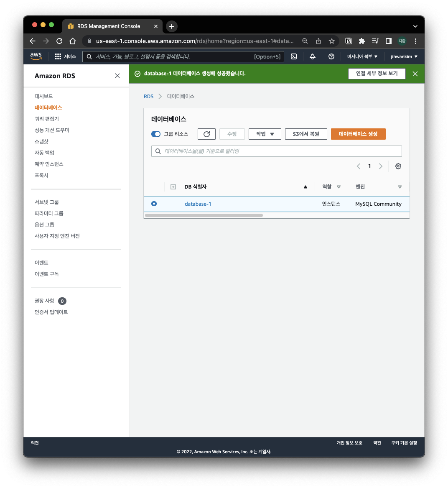This screenshot has height=488, width=448.
Task: Close the RDS Management Console tab
Action: point(156,26)
